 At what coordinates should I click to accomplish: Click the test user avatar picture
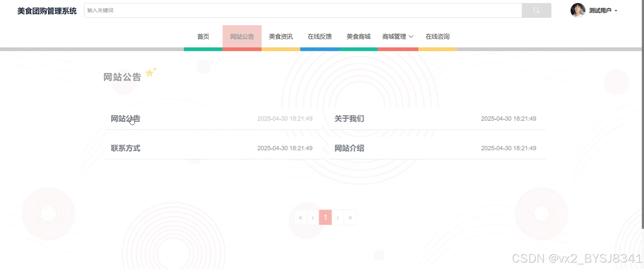pos(578,10)
